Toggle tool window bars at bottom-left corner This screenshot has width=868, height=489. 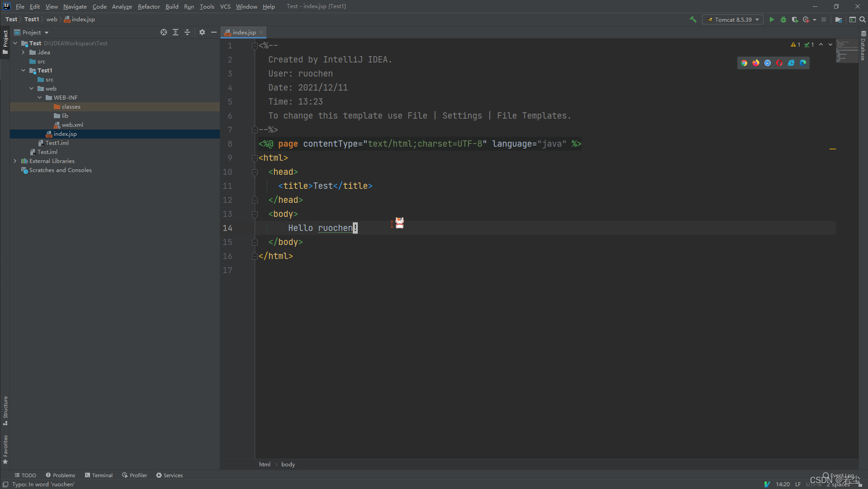point(5,484)
